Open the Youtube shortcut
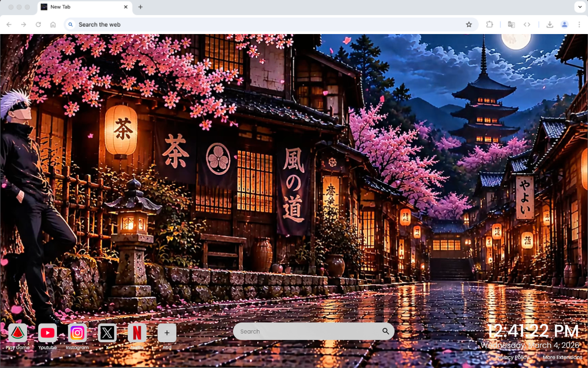This screenshot has height=368, width=588. pos(47,333)
